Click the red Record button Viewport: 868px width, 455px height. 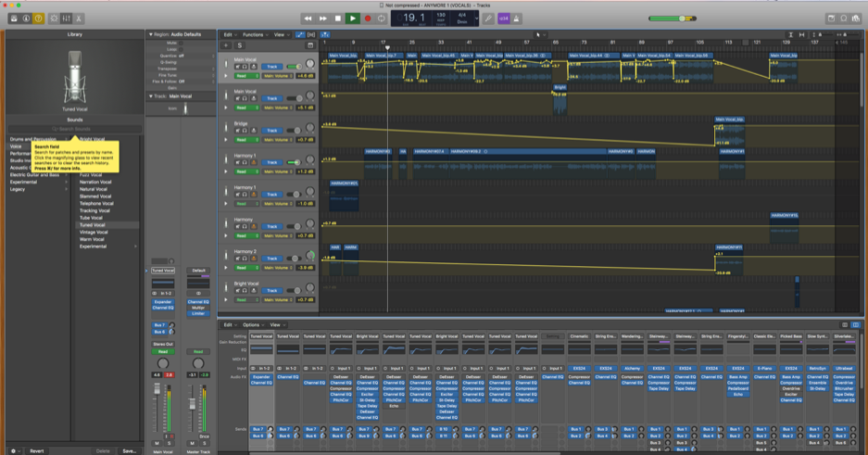pyautogui.click(x=367, y=19)
